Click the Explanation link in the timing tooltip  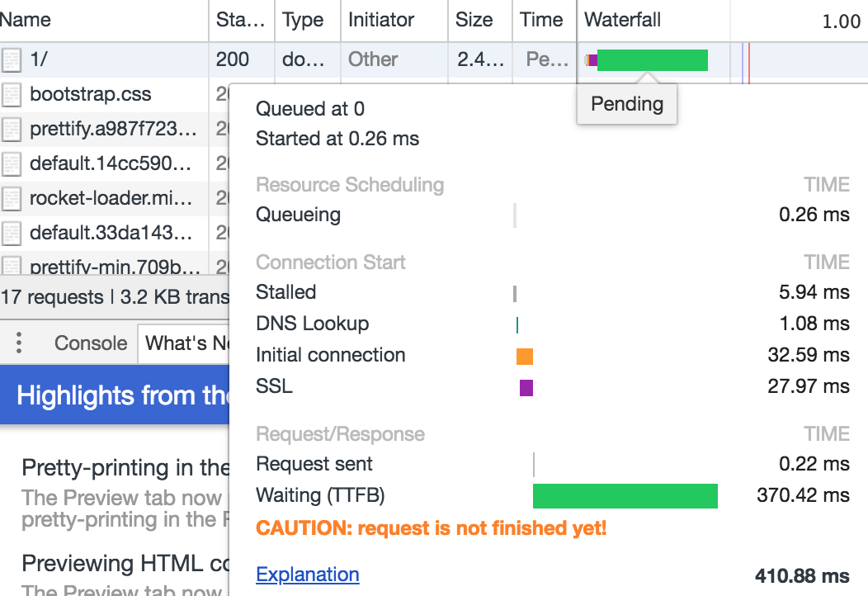tap(307, 574)
